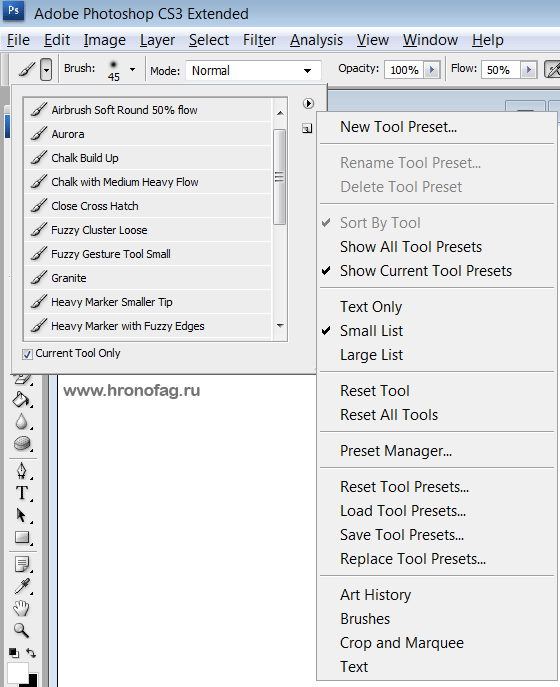Select the Pen tool
560x687 pixels.
click(21, 471)
